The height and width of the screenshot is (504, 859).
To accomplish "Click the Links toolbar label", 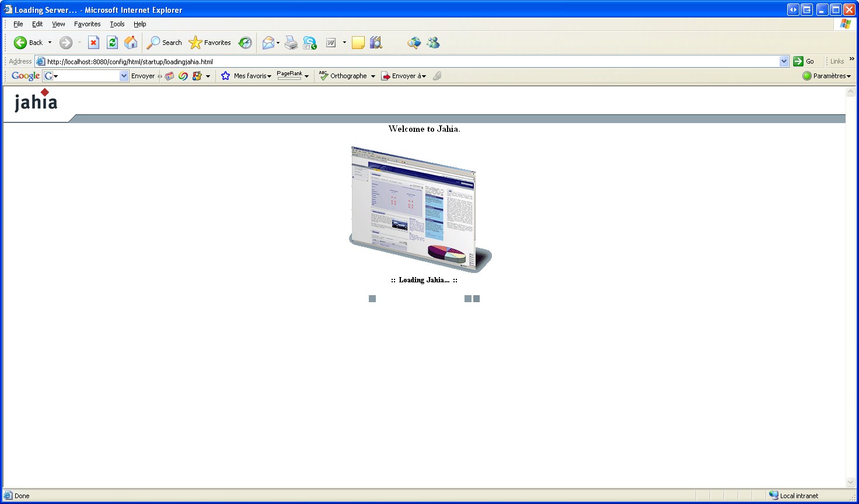I will click(x=837, y=61).
